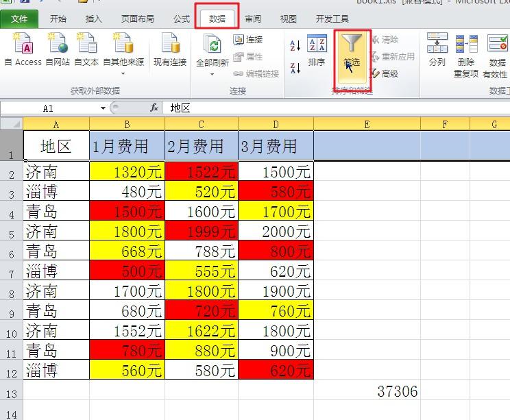Switch to the Insert (插入) tab

pyautogui.click(x=94, y=19)
